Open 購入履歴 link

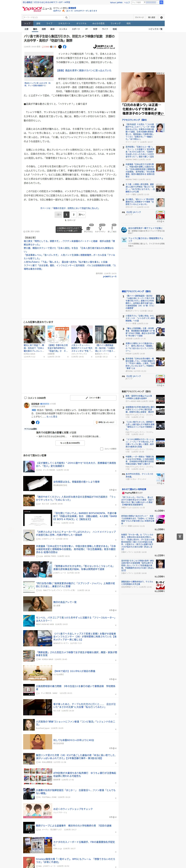pos(152,17)
